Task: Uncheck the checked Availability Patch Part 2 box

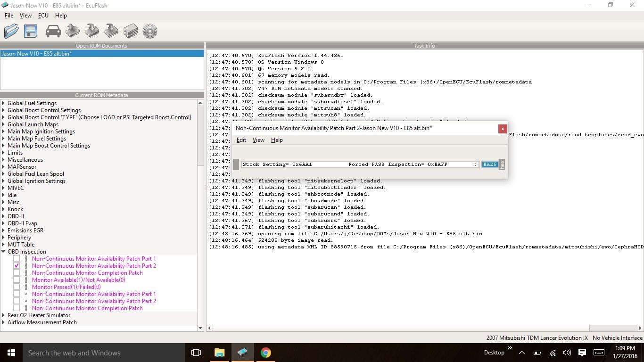Action: pyautogui.click(x=17, y=266)
